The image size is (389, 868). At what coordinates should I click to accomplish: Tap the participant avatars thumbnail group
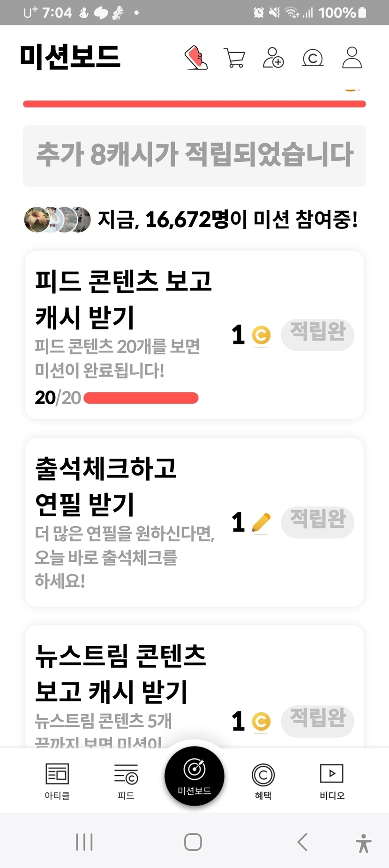pos(57,219)
